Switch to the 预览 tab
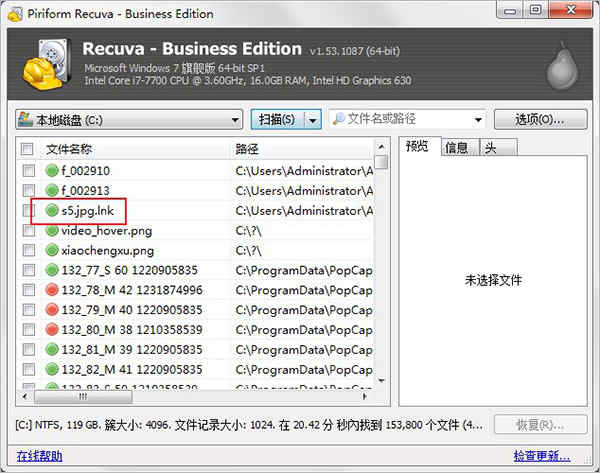Viewport: 600px width, 473px height. 417,146
